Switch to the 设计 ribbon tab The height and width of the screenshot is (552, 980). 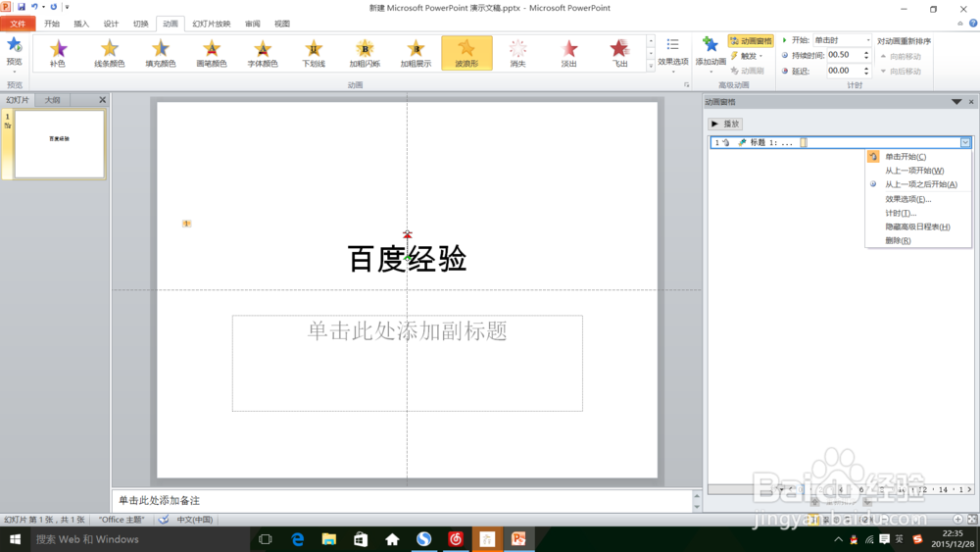111,24
